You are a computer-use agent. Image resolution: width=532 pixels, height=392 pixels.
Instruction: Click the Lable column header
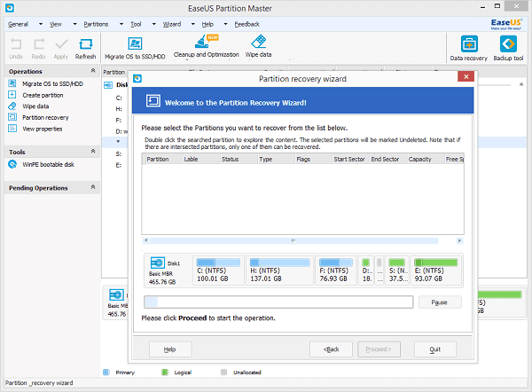[x=201, y=159]
